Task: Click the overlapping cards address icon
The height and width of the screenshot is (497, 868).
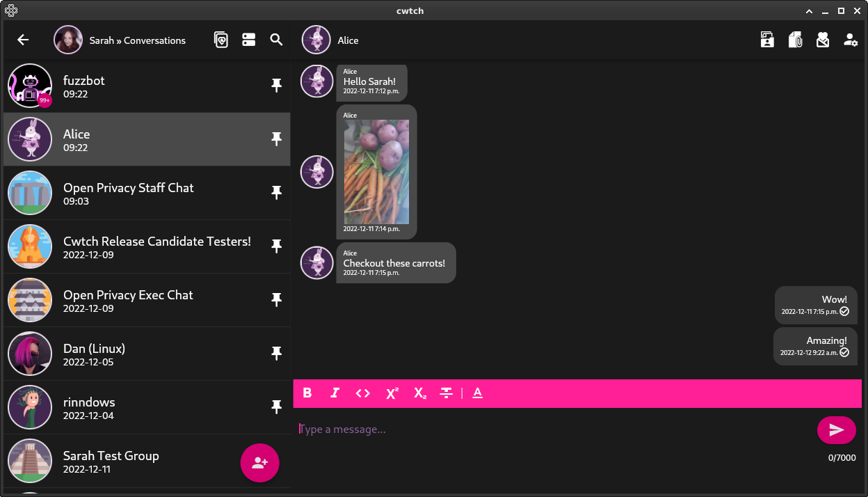Action: point(221,40)
